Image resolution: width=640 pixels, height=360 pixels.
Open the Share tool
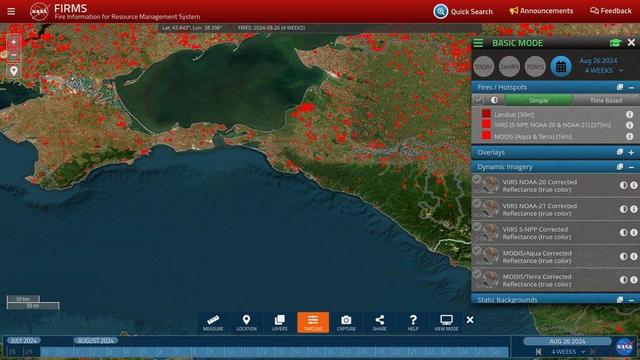380,322
